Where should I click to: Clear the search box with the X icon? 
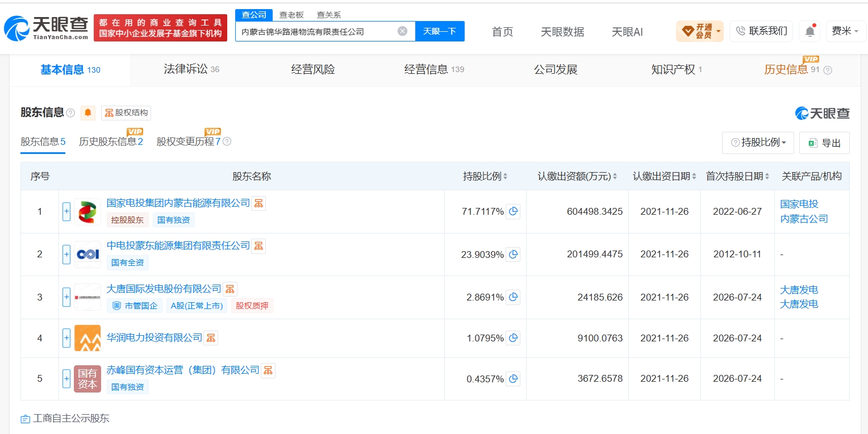(402, 31)
